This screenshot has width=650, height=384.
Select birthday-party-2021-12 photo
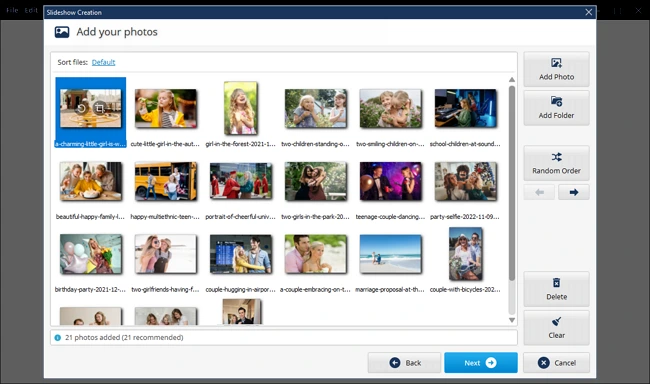click(x=91, y=254)
